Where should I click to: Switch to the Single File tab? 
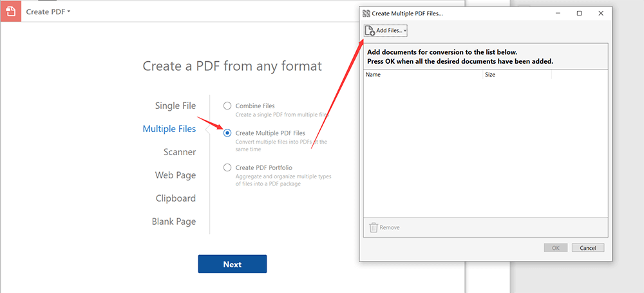pos(175,106)
